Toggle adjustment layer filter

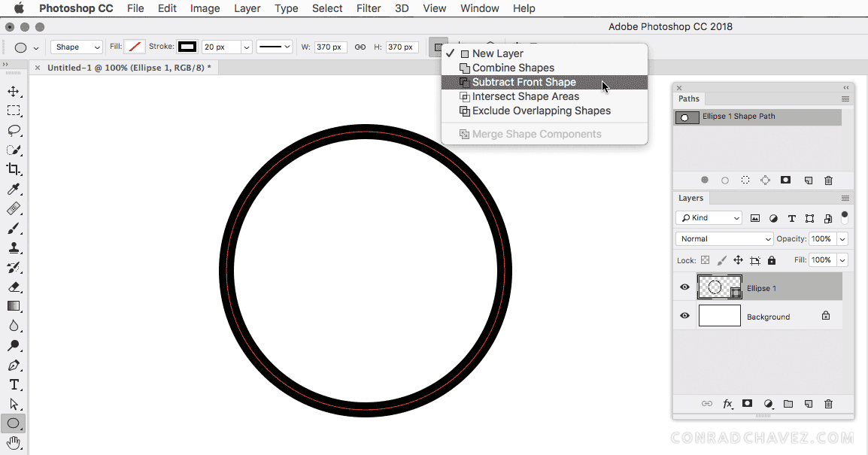(x=773, y=218)
